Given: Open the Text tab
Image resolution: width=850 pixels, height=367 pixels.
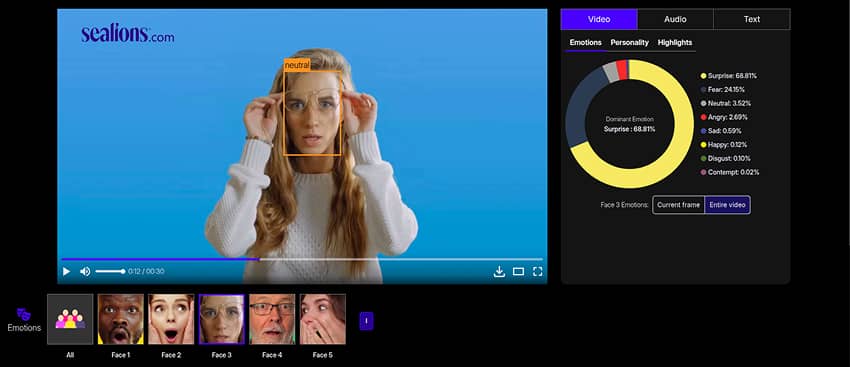Looking at the screenshot, I should pos(752,19).
